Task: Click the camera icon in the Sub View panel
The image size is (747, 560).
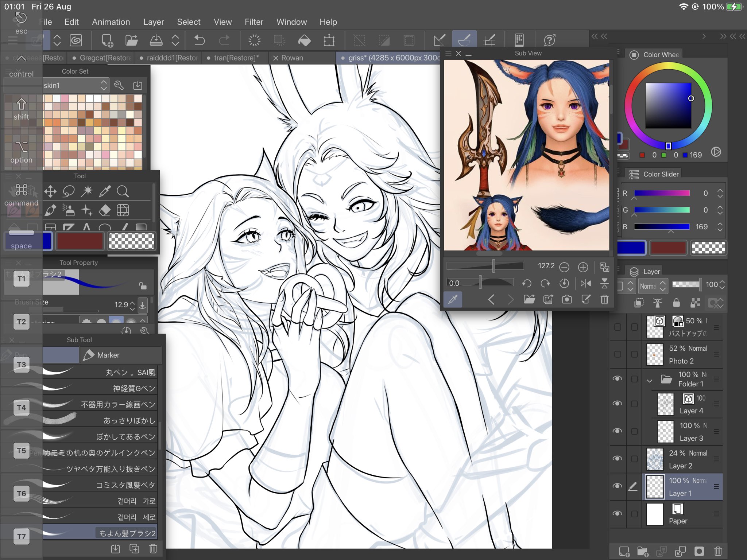Action: pyautogui.click(x=567, y=299)
